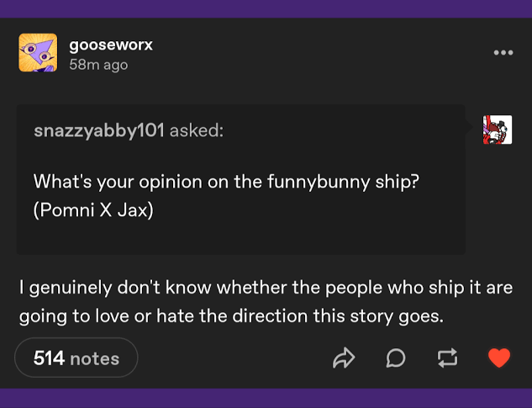Click the number 514 in the notes count

click(x=49, y=358)
